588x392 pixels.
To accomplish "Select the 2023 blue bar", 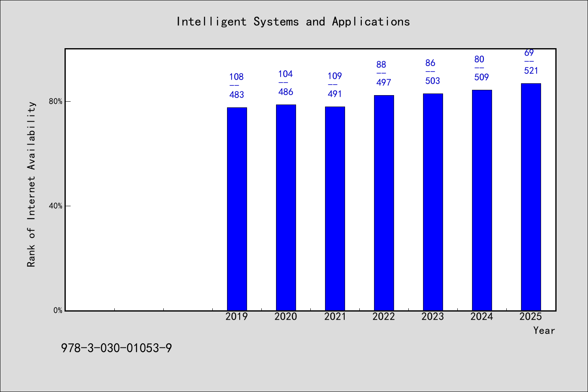I will coord(433,202).
